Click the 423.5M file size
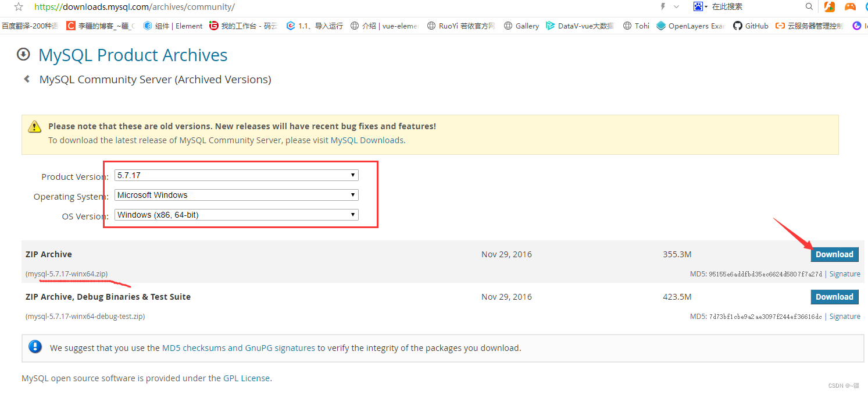 [677, 297]
